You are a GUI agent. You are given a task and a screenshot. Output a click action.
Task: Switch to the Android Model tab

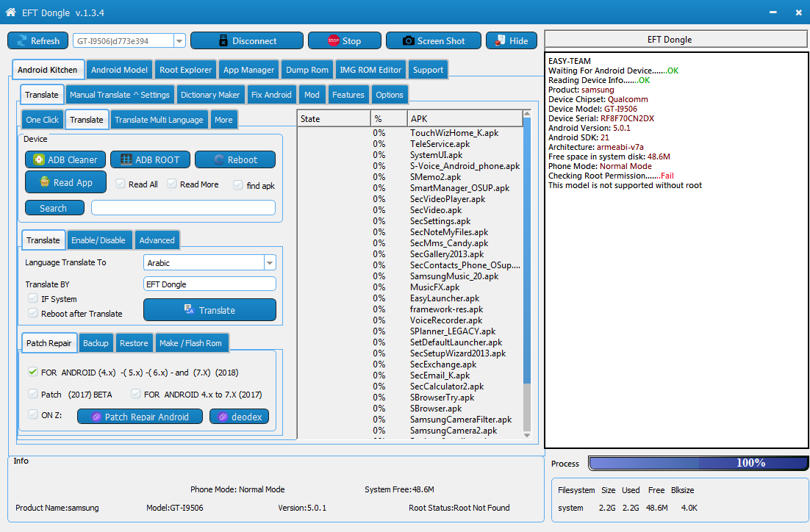tap(119, 70)
